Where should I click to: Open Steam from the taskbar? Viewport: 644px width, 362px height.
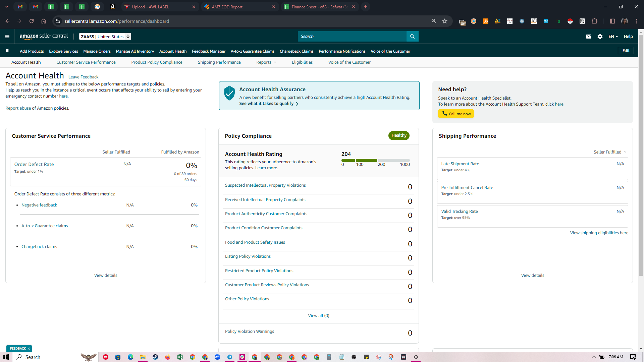click(155, 357)
